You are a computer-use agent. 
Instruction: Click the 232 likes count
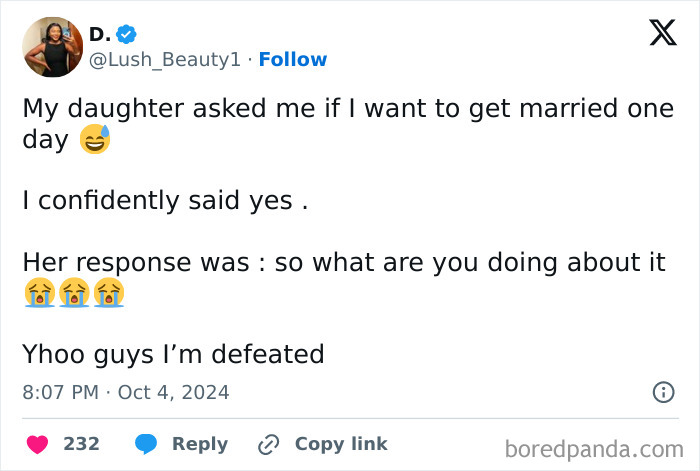[x=82, y=444]
